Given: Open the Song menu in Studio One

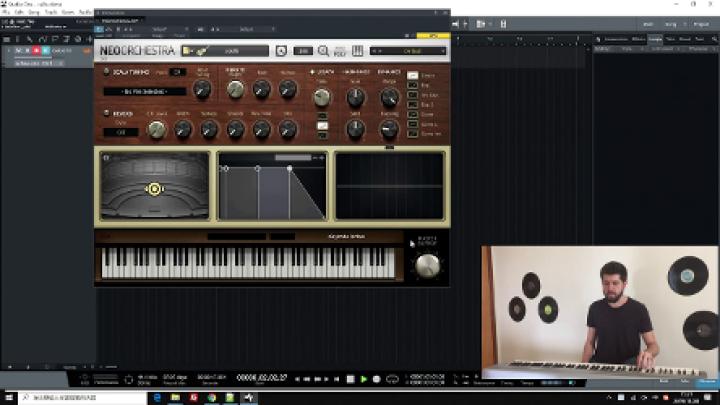Looking at the screenshot, I should pyautogui.click(x=34, y=12).
